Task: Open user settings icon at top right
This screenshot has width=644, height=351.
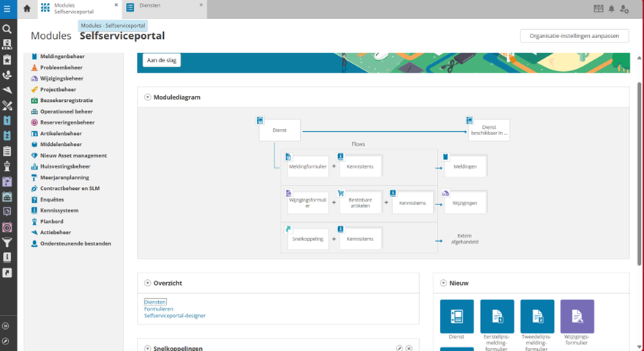Action: [624, 9]
